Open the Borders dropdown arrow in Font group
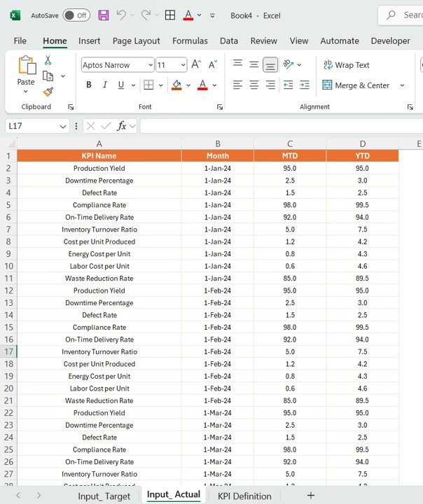The width and height of the screenshot is (423, 504). pyautogui.click(x=161, y=85)
